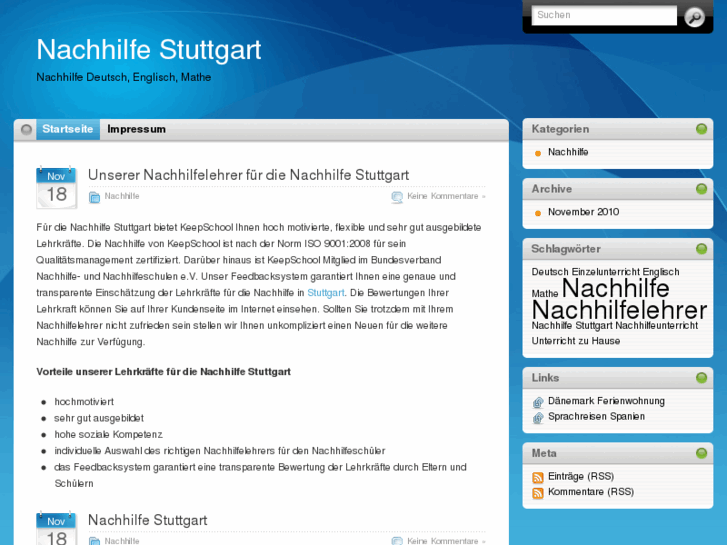This screenshot has width=727, height=545.
Task: Select the Nachhilfelehrer tag
Action: point(619,310)
